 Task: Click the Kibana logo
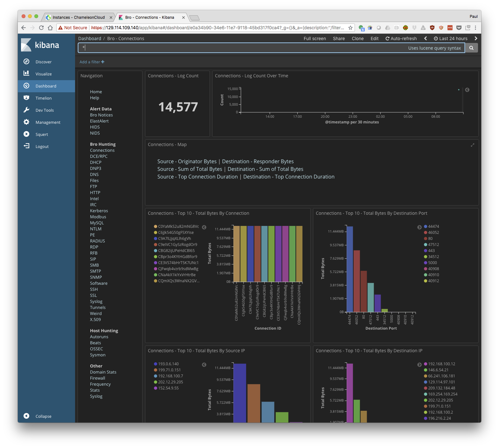(40, 45)
